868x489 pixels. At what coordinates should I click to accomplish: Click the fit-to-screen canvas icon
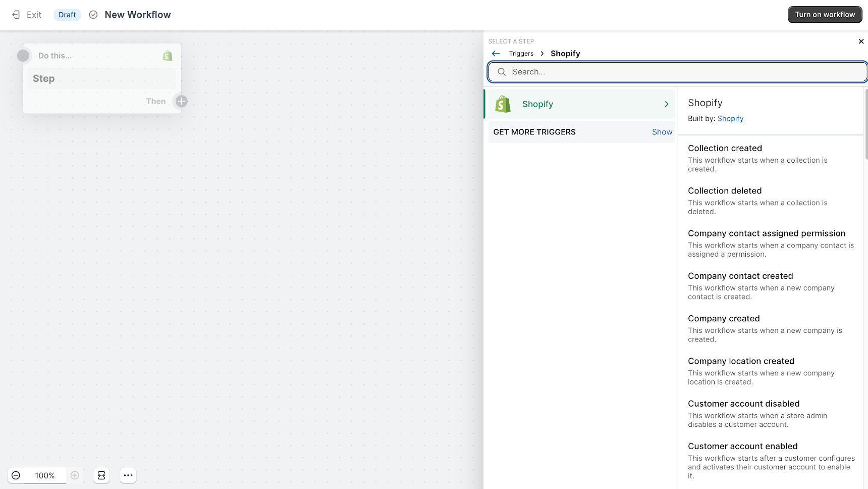point(101,475)
